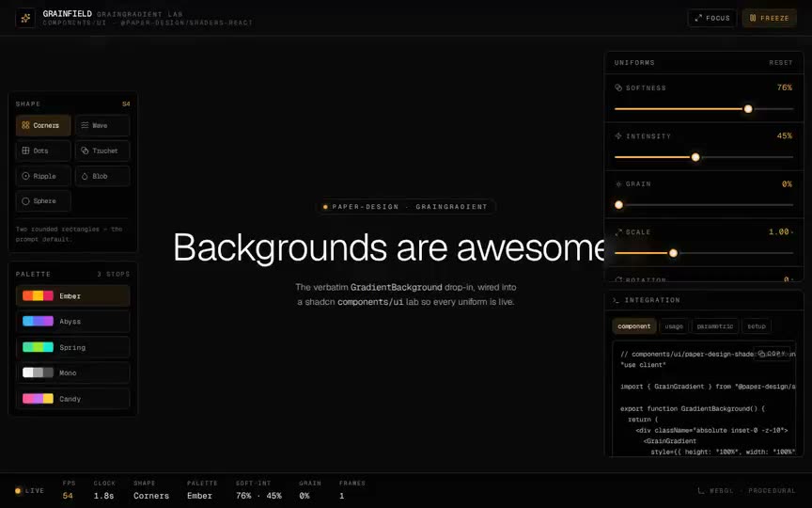Choose the Mono palette
812x508 pixels.
pyautogui.click(x=73, y=373)
